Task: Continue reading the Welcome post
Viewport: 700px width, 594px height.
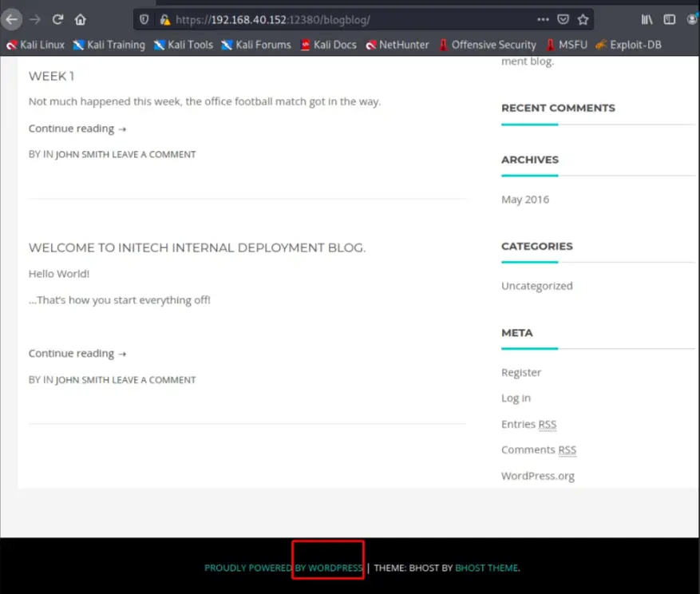Action: coord(77,354)
